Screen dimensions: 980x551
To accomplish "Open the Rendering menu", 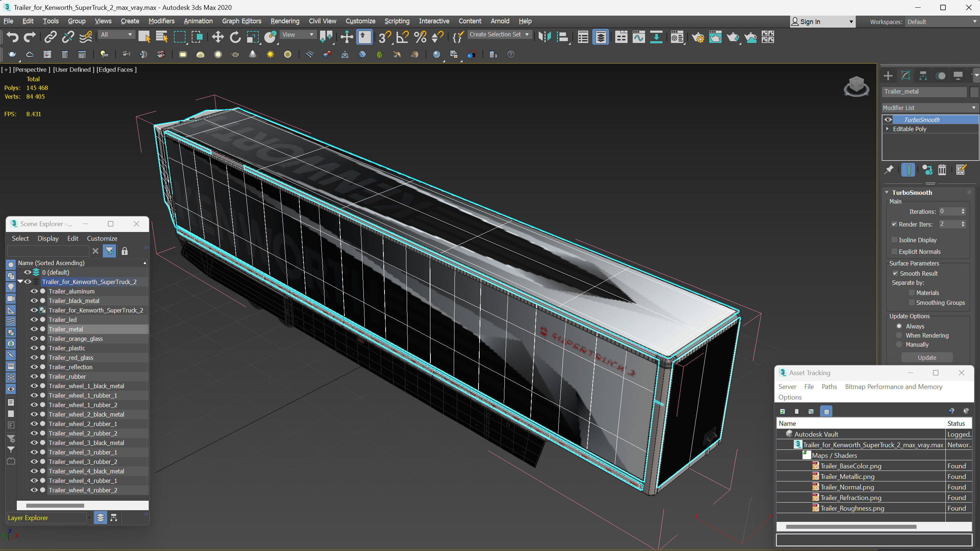I will pos(285,21).
